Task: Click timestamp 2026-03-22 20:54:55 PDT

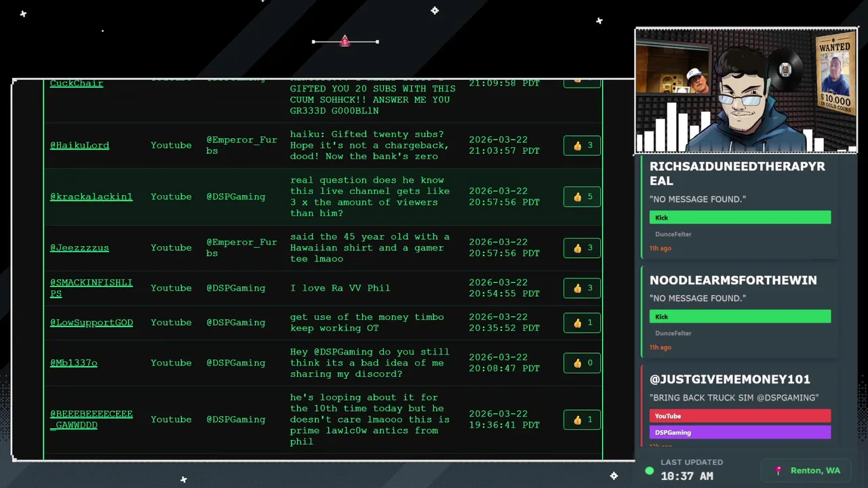Action: pyautogui.click(x=504, y=288)
